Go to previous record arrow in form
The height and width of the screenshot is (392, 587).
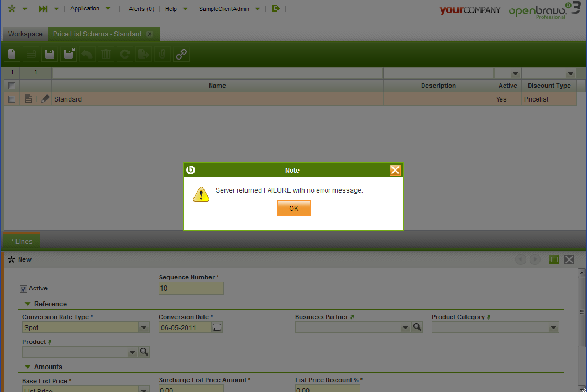(520, 259)
